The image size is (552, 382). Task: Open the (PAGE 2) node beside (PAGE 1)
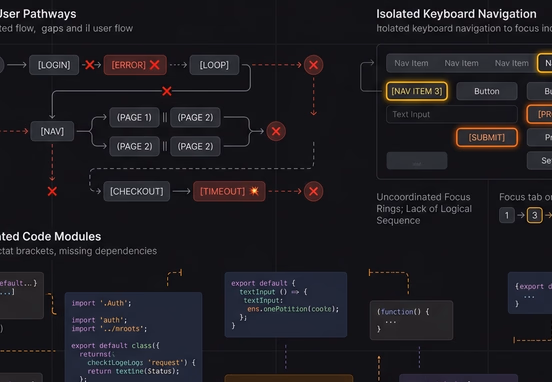click(195, 117)
